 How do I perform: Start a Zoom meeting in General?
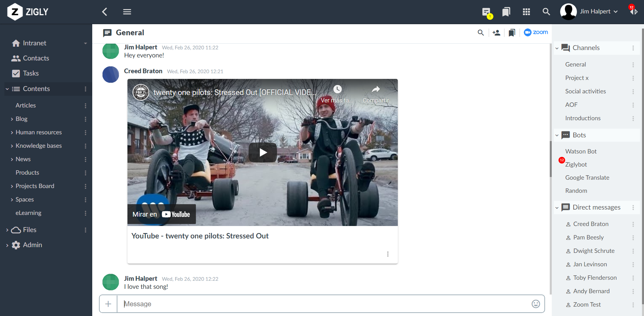pyautogui.click(x=536, y=32)
